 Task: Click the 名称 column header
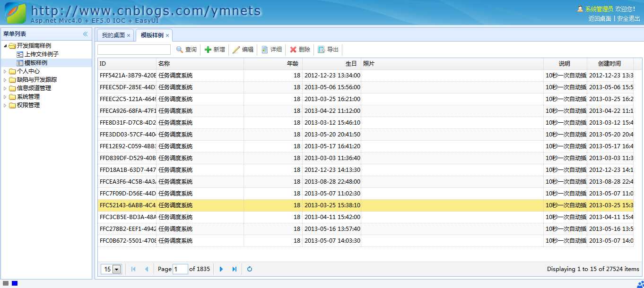tap(200, 64)
